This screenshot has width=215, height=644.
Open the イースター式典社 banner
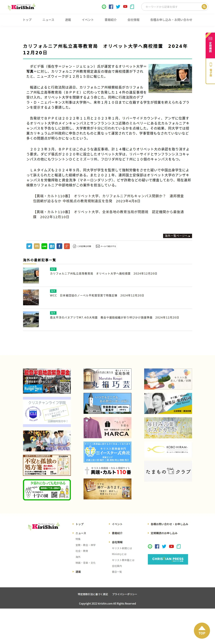pos(107,452)
